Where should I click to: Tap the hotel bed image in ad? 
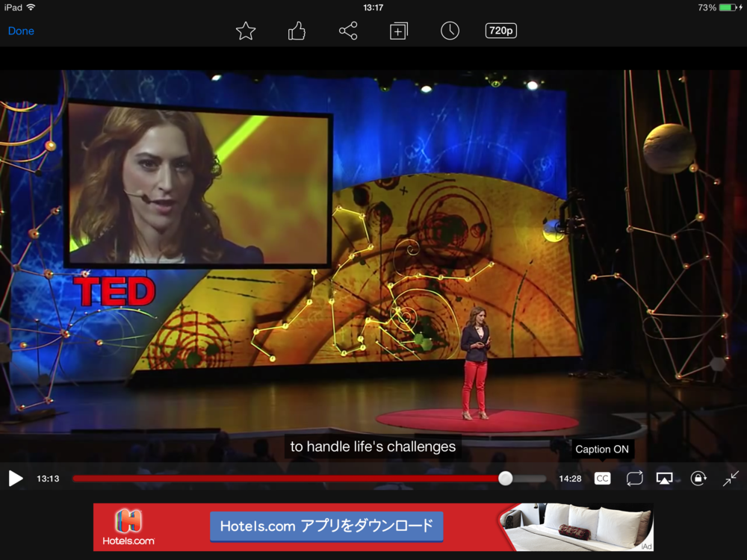tap(577, 527)
